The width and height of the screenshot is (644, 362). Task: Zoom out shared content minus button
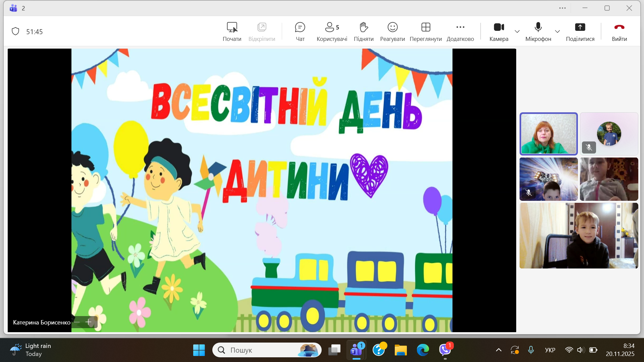(x=77, y=322)
